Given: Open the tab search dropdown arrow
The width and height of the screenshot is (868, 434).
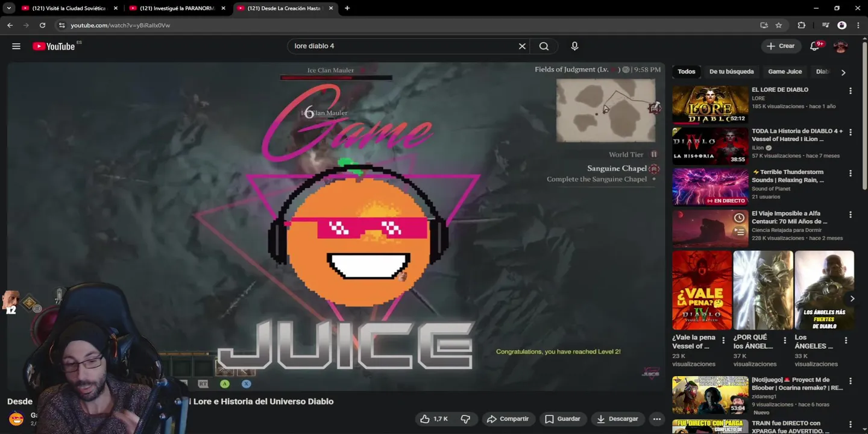Looking at the screenshot, I should [8, 8].
